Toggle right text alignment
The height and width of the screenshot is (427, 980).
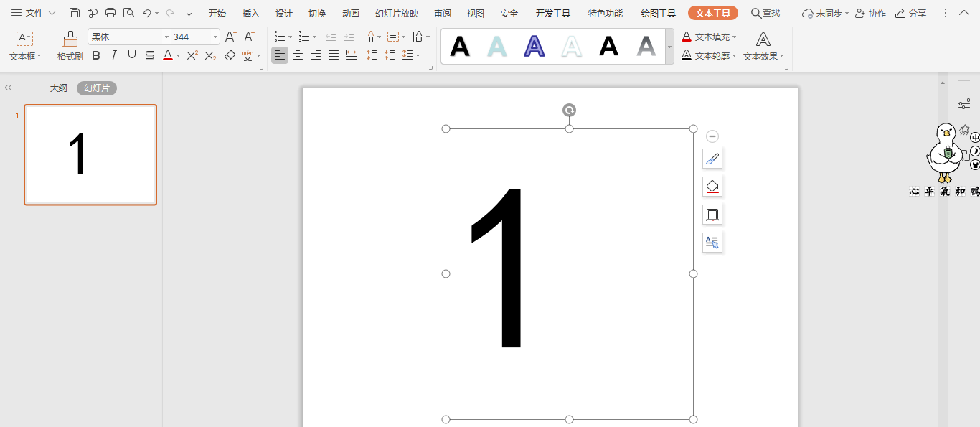coord(316,55)
